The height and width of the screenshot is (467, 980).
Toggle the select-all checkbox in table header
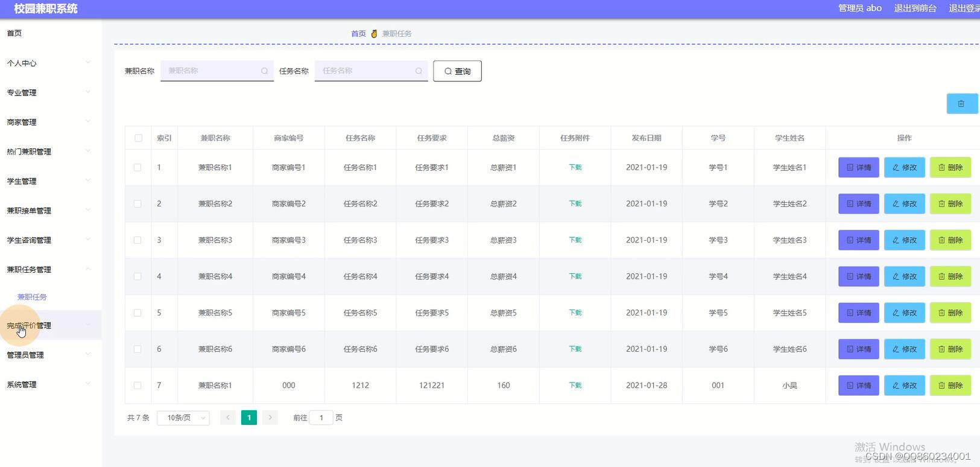click(139, 138)
